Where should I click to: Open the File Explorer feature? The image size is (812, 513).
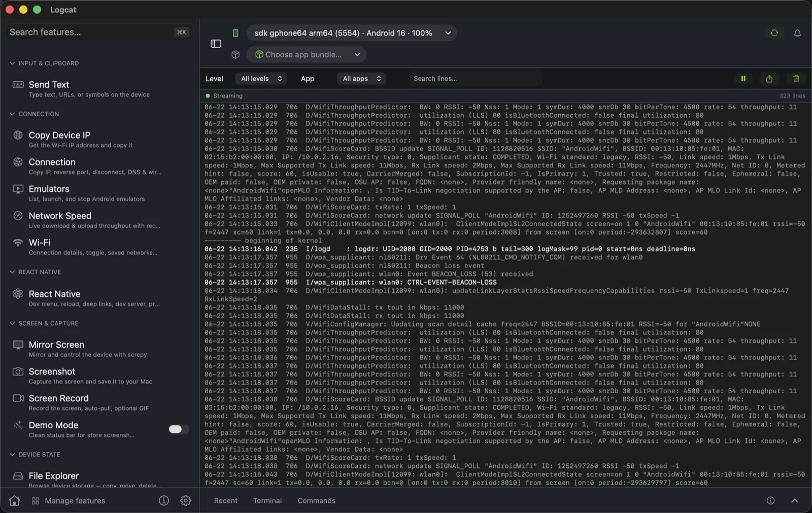click(99, 479)
